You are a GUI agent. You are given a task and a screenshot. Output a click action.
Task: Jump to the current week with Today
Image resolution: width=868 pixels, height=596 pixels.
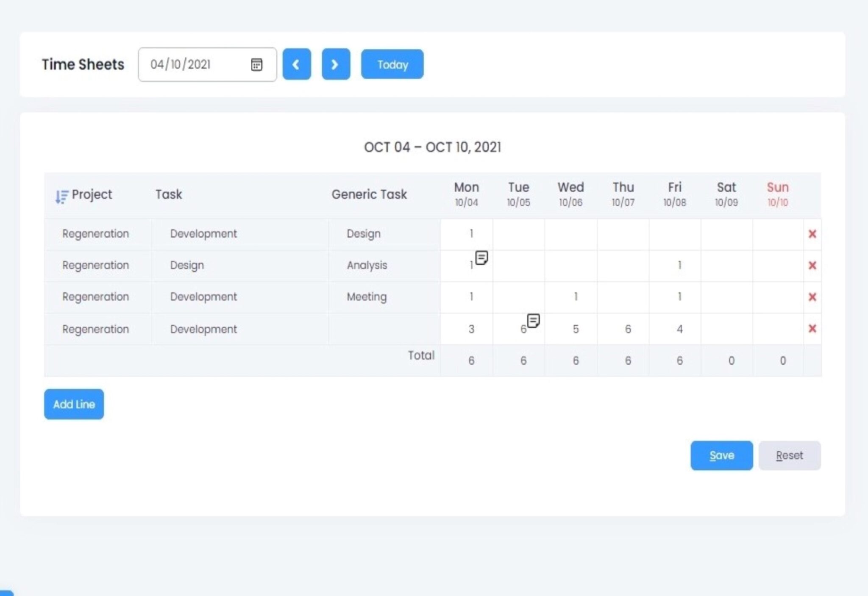(392, 64)
